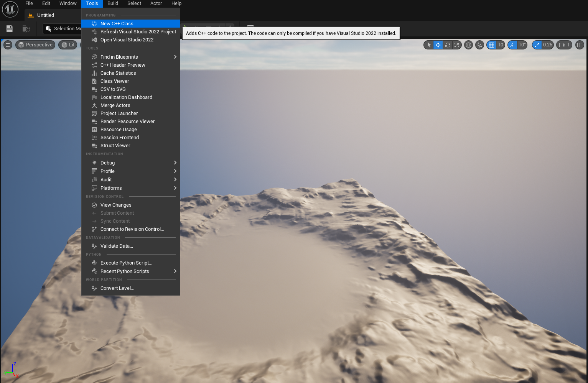Open rotation snap value 10° dropdown
This screenshot has height=383, width=588.
click(522, 45)
